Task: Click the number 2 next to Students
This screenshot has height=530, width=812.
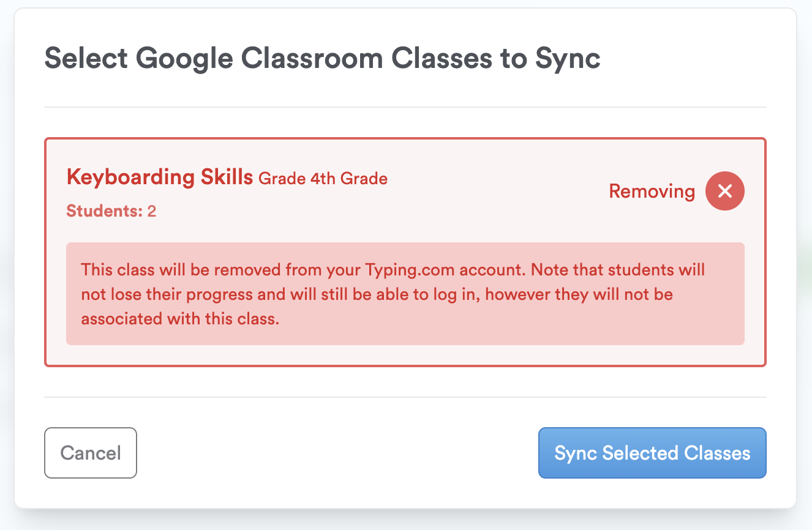Action: coord(152,211)
